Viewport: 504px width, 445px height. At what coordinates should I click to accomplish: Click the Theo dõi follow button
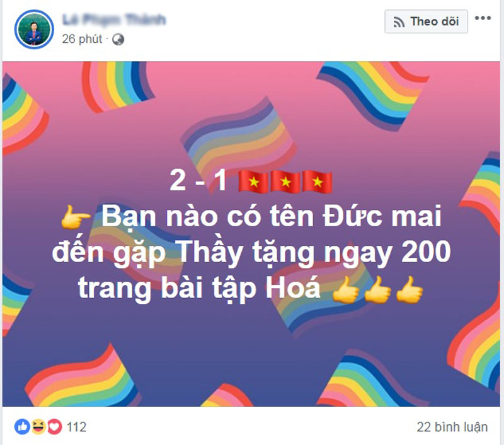coord(426,21)
